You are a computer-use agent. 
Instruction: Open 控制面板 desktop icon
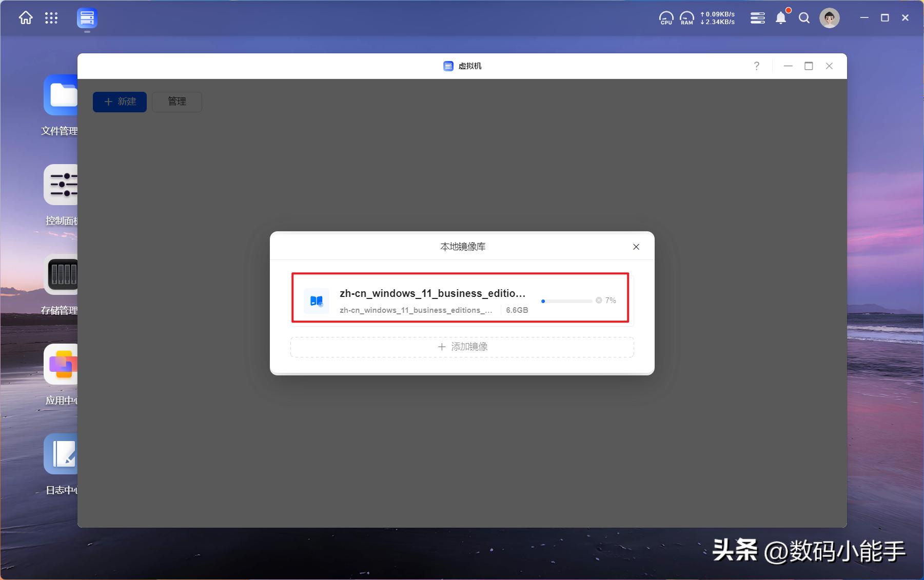[x=61, y=186]
